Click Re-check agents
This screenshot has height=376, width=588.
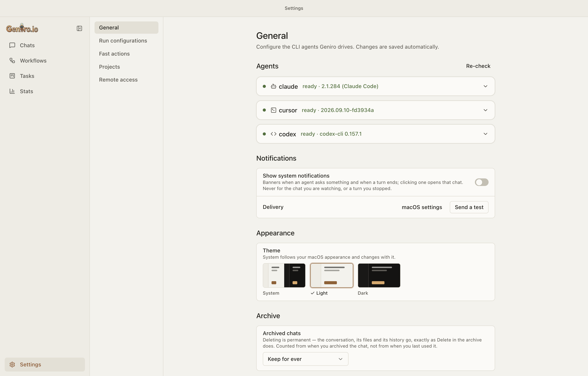(x=478, y=66)
